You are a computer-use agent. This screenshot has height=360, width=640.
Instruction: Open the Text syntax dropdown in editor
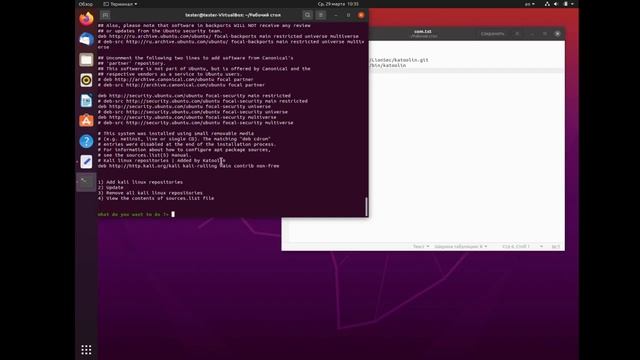click(x=421, y=247)
